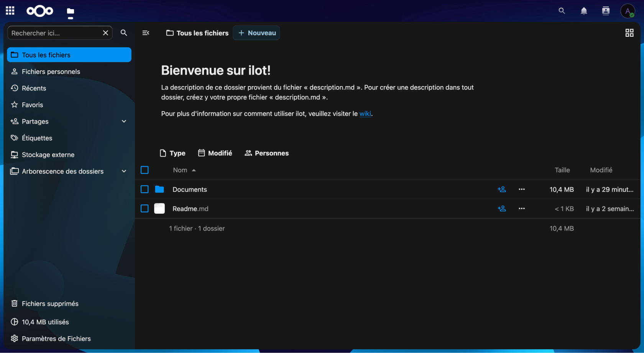This screenshot has height=353, width=644.
Task: Expand the Partages section
Action: (124, 121)
